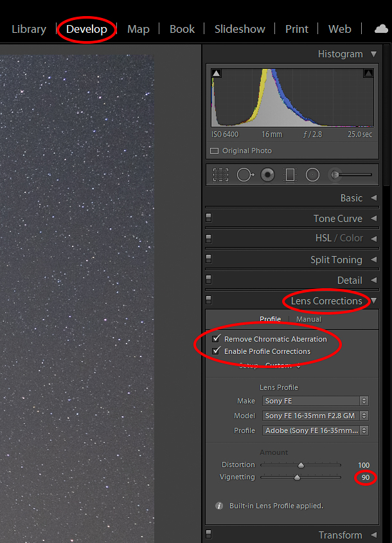The height and width of the screenshot is (543, 392).
Task: Click the histogram graph
Action: 292,98
